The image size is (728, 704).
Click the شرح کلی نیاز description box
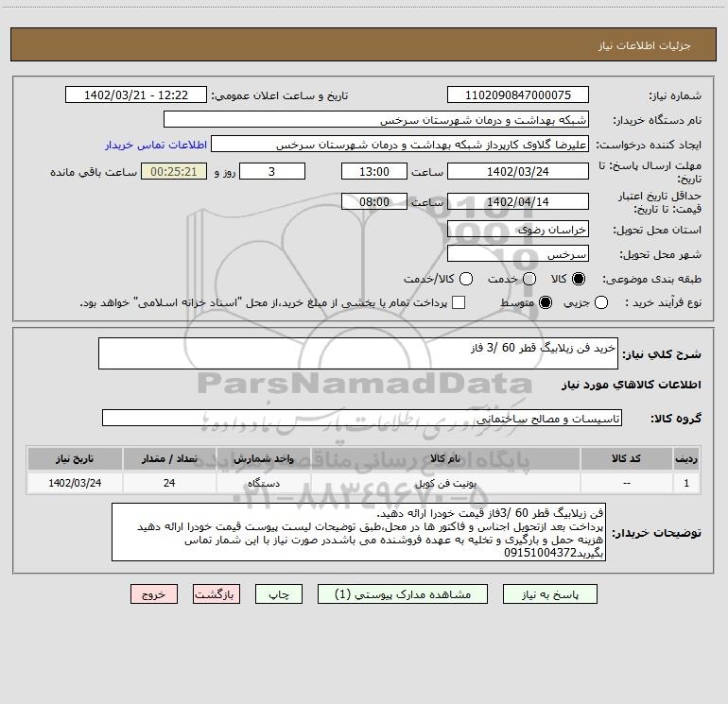coord(358,353)
